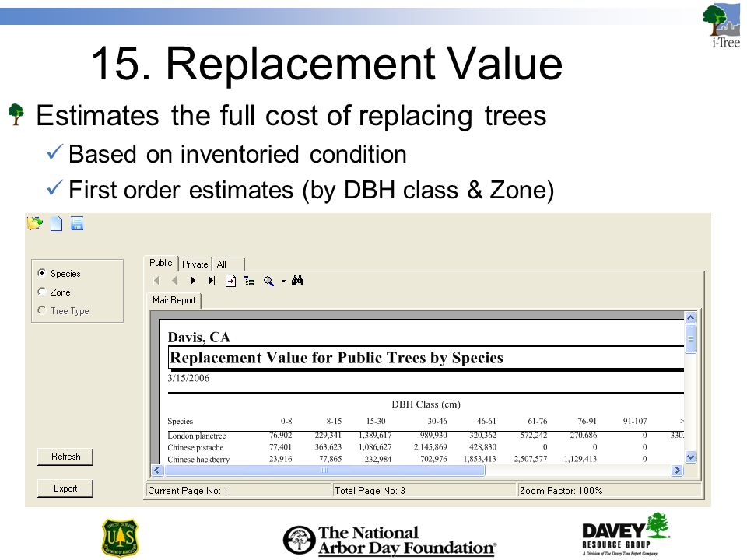Viewport: 747px width, 560px height.
Task: Switch to the Private tab
Action: click(195, 264)
